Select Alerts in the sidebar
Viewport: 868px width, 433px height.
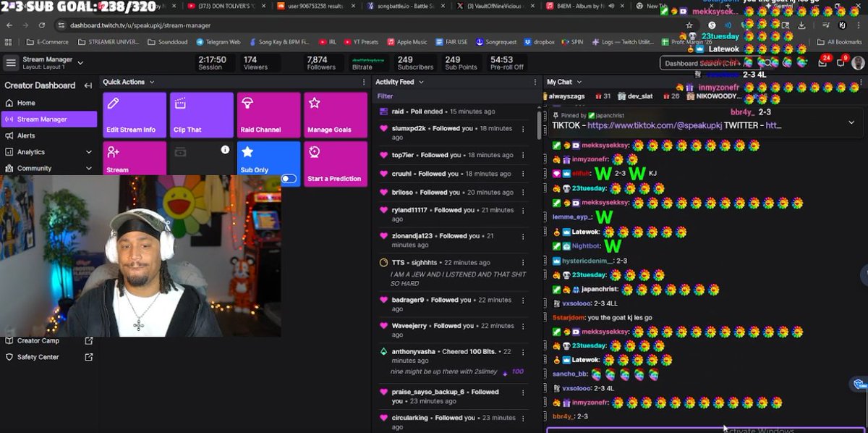pyautogui.click(x=48, y=135)
